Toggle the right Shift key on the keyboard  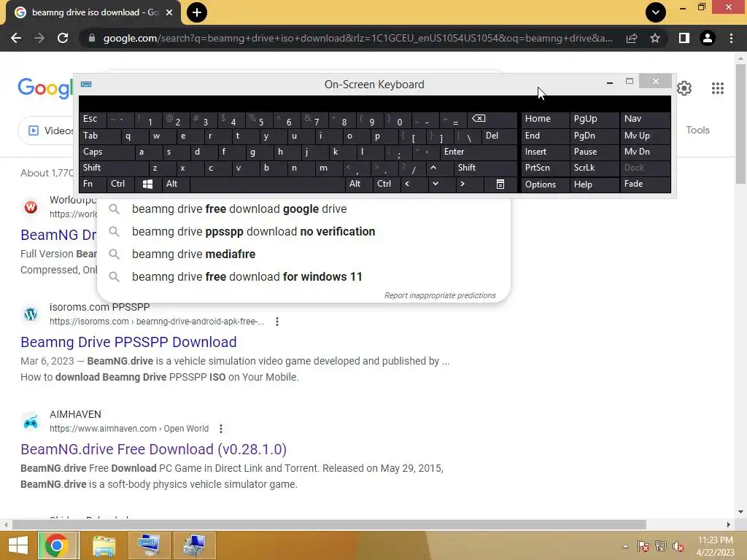[x=485, y=168]
